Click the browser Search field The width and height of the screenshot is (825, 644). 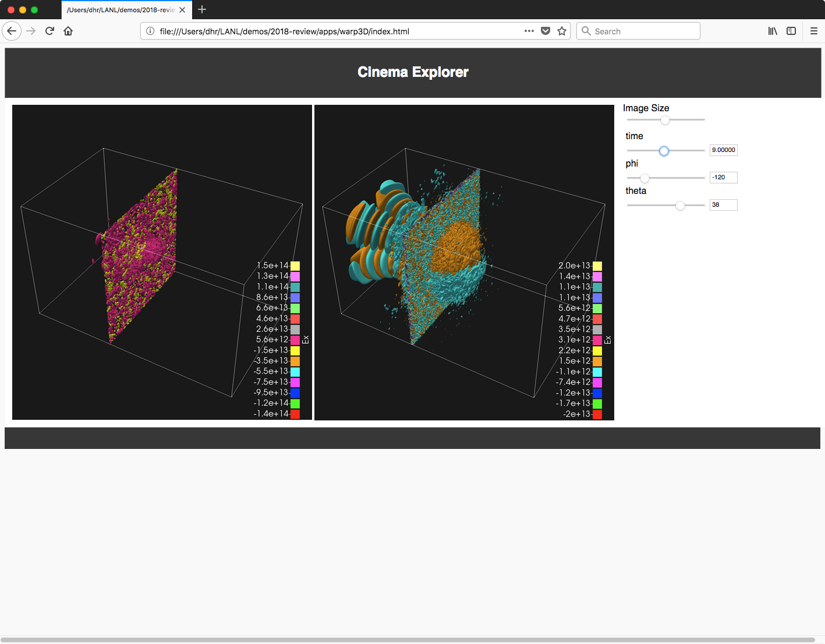tap(639, 31)
